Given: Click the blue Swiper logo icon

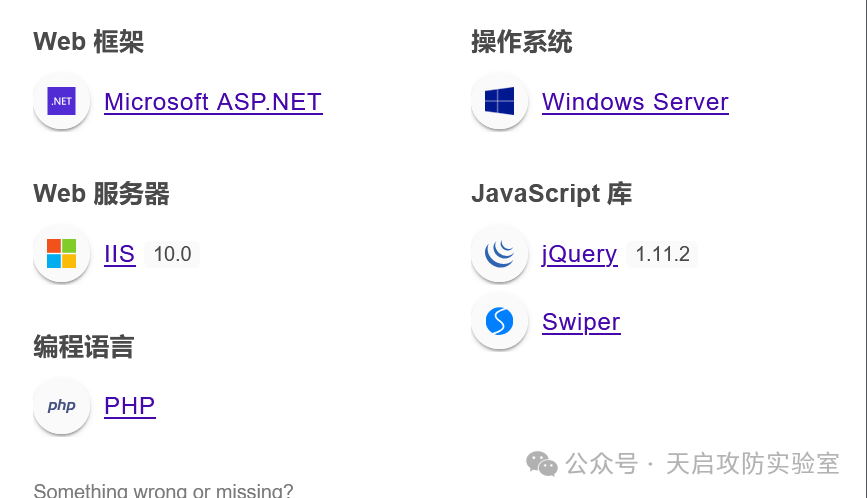Looking at the screenshot, I should coord(499,321).
